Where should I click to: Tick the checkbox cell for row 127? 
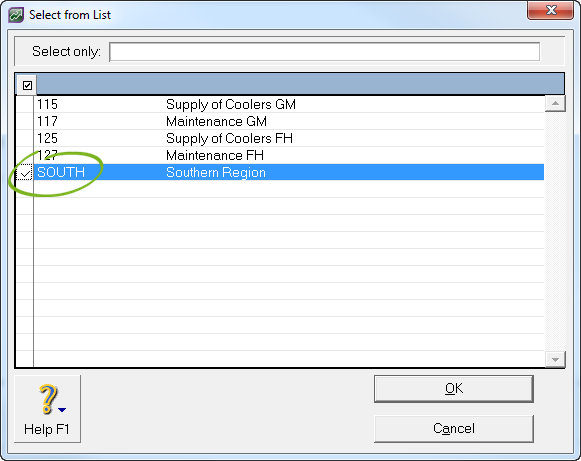pyautogui.click(x=25, y=156)
